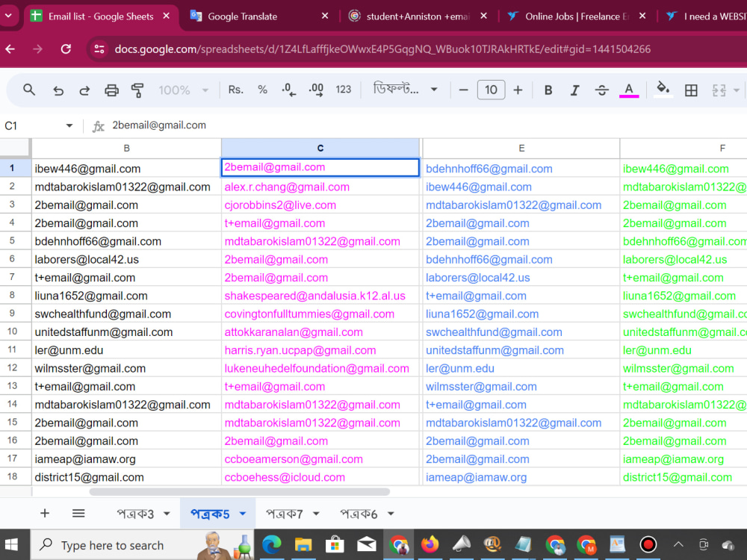Format as currency Rs.
The width and height of the screenshot is (747, 560).
point(236,90)
